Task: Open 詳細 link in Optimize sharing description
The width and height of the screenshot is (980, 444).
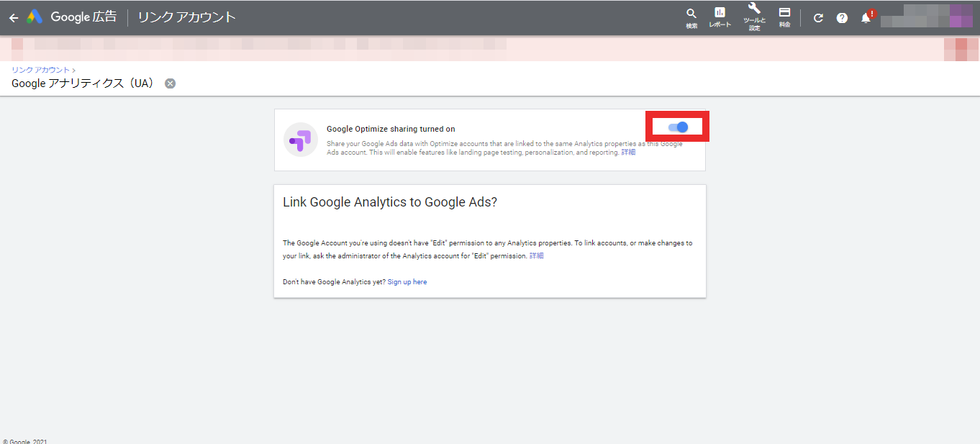Action: [x=628, y=153]
